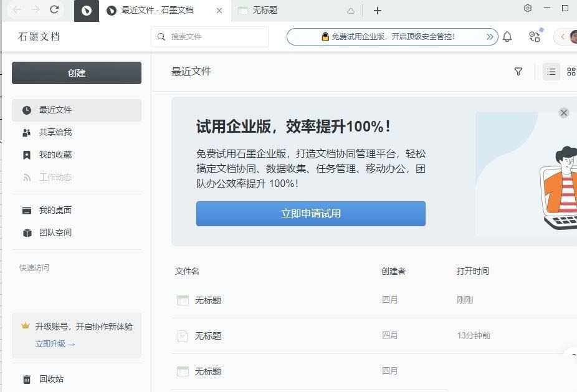Screen dimensions: 577x392
Task: Open the filter funnel icon
Action: pyautogui.click(x=518, y=72)
